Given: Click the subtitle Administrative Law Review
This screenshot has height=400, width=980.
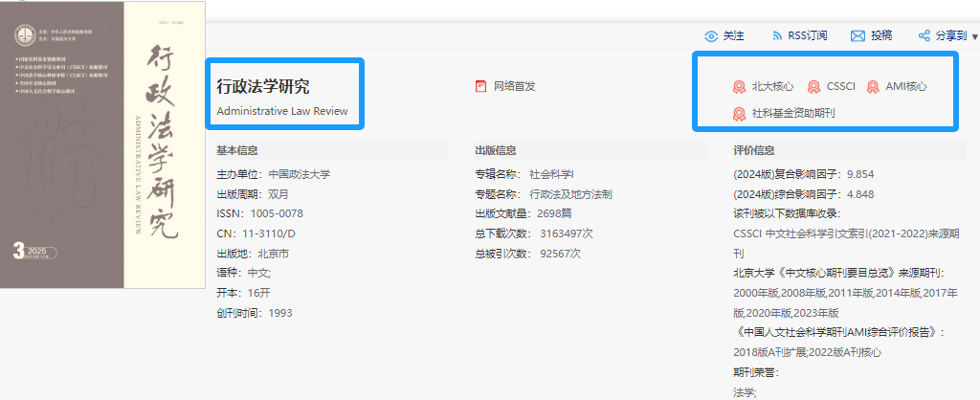Looking at the screenshot, I should (282, 111).
